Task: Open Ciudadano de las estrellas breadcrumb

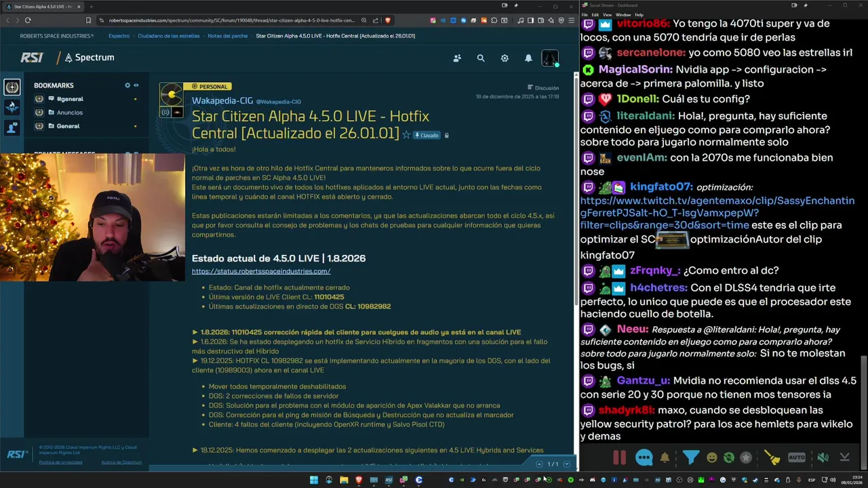Action: coord(168,36)
